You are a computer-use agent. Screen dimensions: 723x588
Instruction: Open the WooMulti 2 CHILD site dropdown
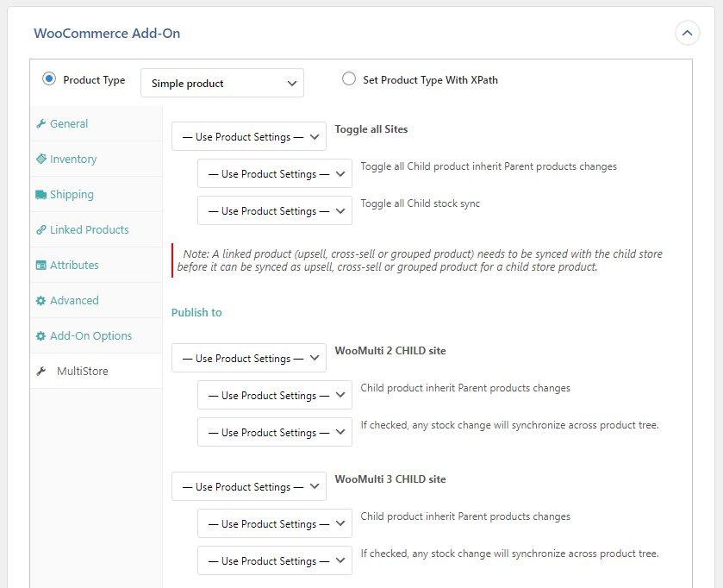(249, 359)
